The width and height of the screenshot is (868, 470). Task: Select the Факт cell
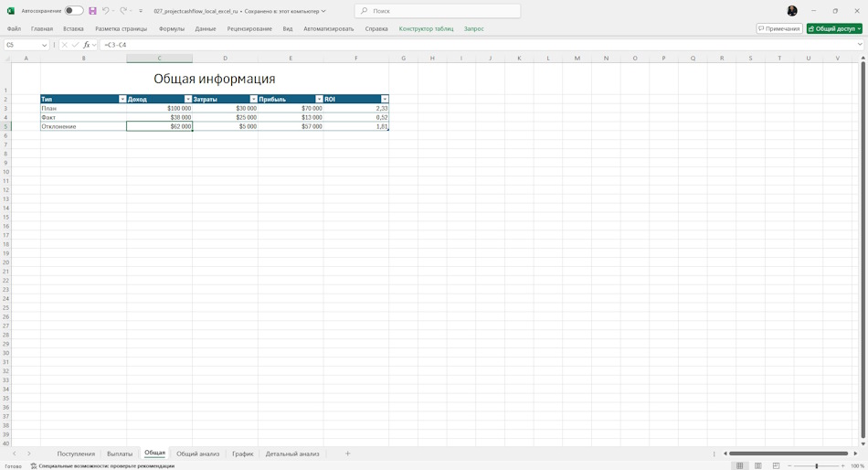pyautogui.click(x=83, y=117)
